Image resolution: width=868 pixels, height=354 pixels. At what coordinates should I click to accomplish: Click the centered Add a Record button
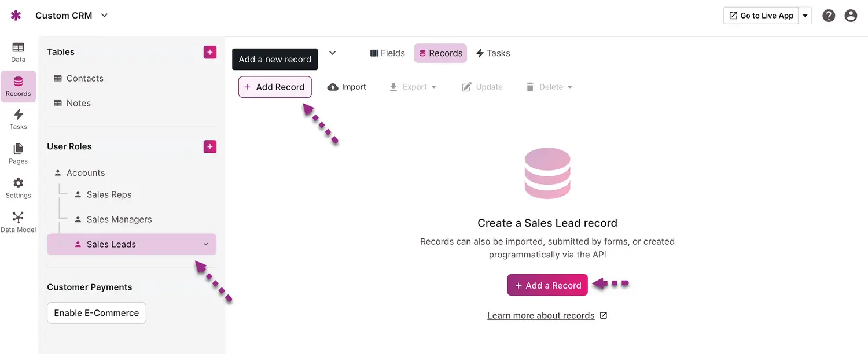click(547, 285)
